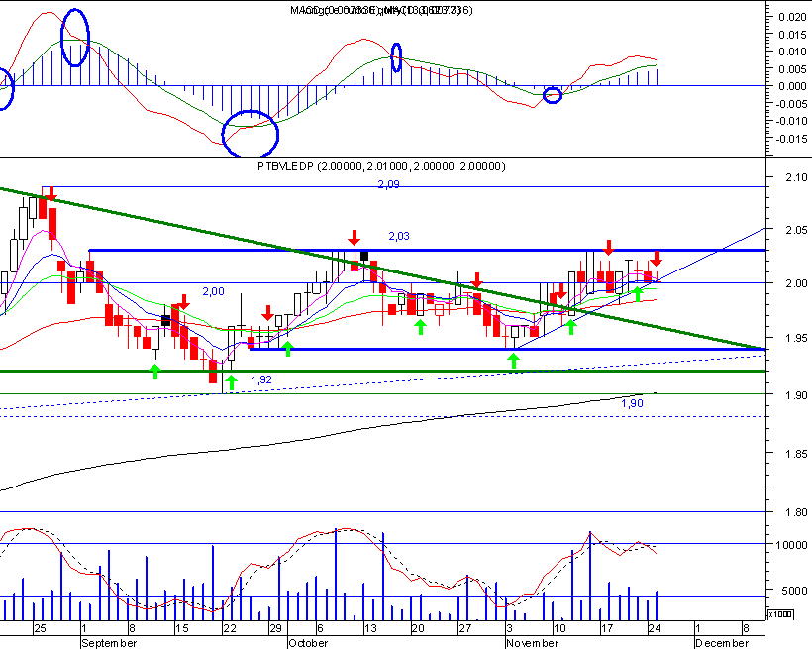Viewport: 812px width, 649px height.
Task: Click date tick 3 above November
Action: [510, 628]
